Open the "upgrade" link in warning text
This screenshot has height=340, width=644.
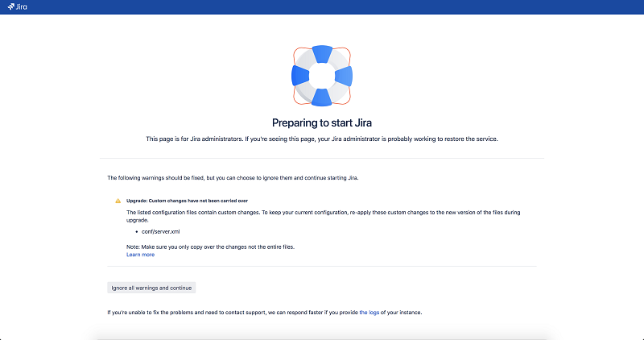tap(137, 219)
